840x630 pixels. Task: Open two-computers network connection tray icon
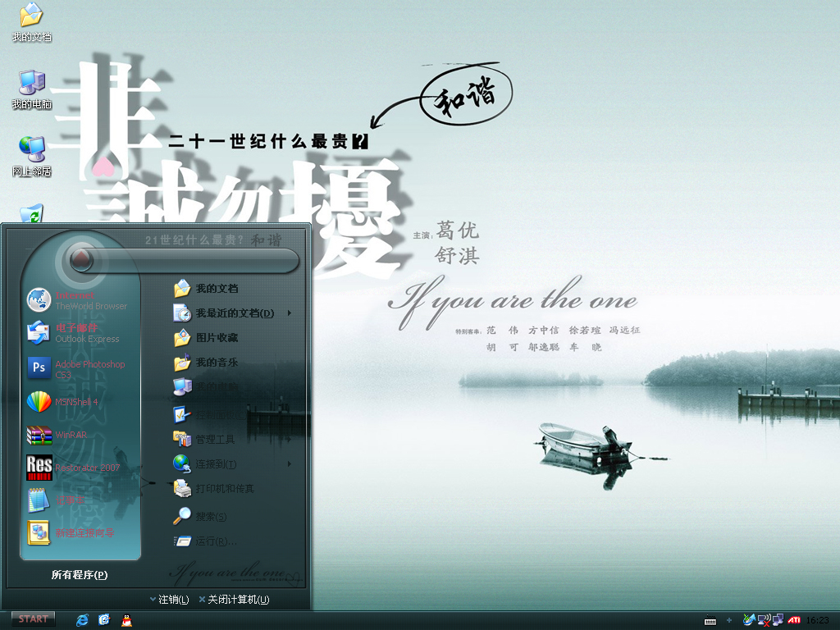[778, 620]
